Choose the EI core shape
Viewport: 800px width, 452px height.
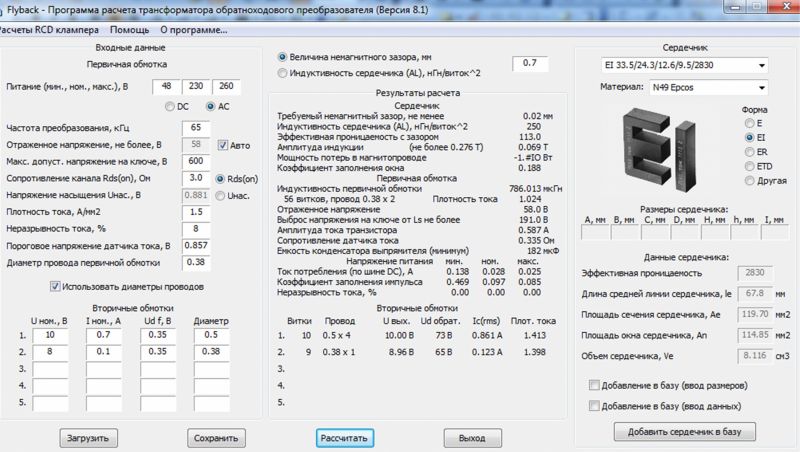749,137
